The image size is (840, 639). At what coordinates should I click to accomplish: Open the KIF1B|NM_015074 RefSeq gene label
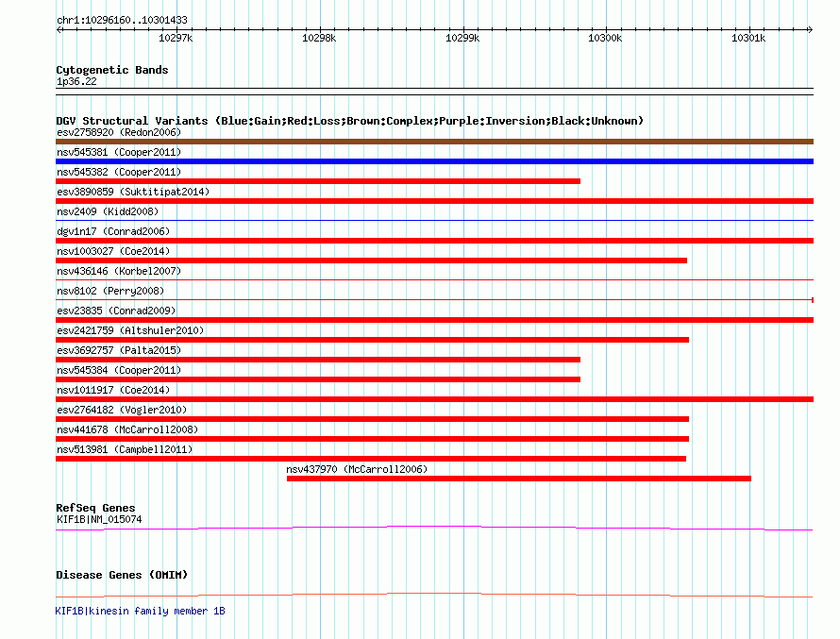pyautogui.click(x=99, y=519)
